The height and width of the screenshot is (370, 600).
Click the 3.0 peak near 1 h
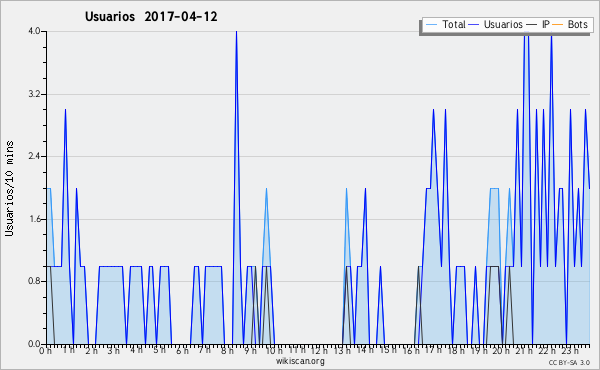click(x=65, y=110)
